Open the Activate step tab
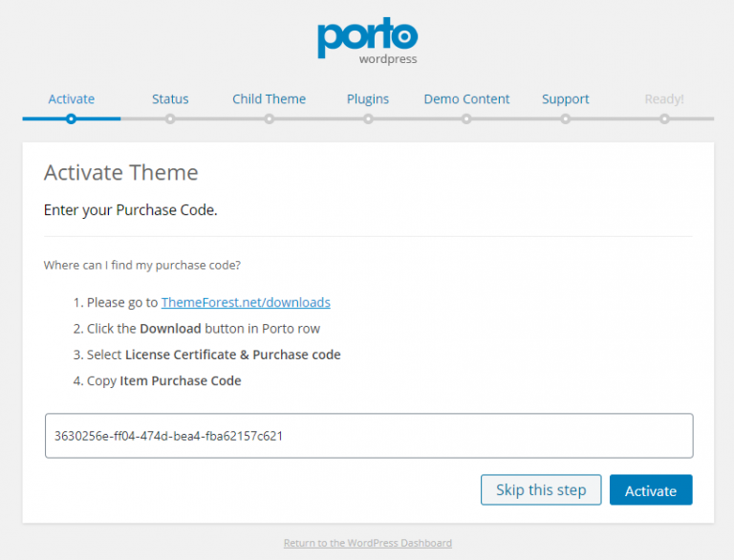Screen dimensions: 734x560 [71, 98]
